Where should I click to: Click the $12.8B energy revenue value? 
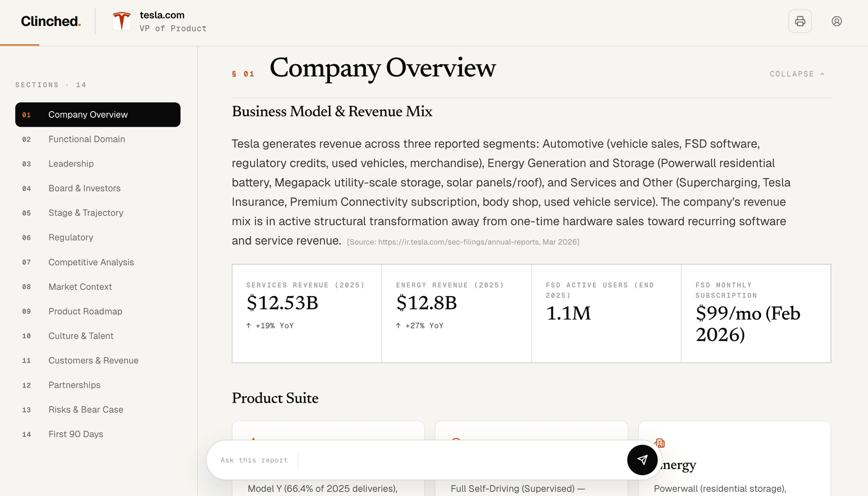[x=426, y=302]
